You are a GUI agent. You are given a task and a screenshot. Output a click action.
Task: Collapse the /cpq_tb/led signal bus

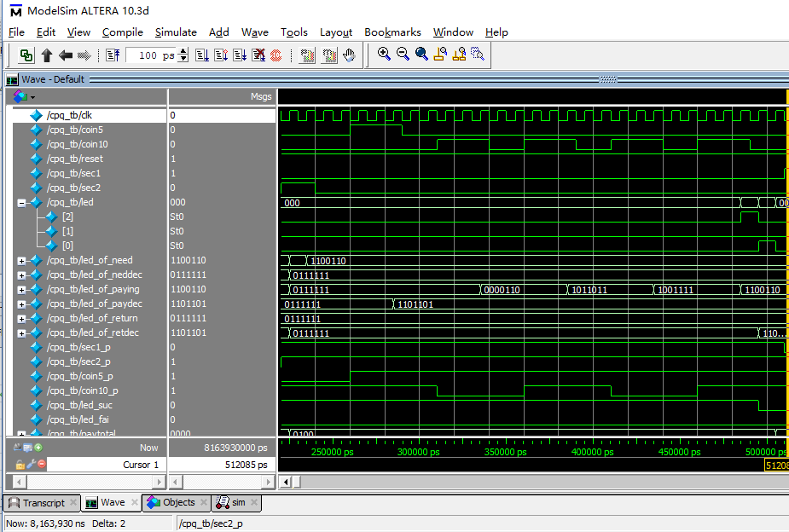click(x=22, y=203)
